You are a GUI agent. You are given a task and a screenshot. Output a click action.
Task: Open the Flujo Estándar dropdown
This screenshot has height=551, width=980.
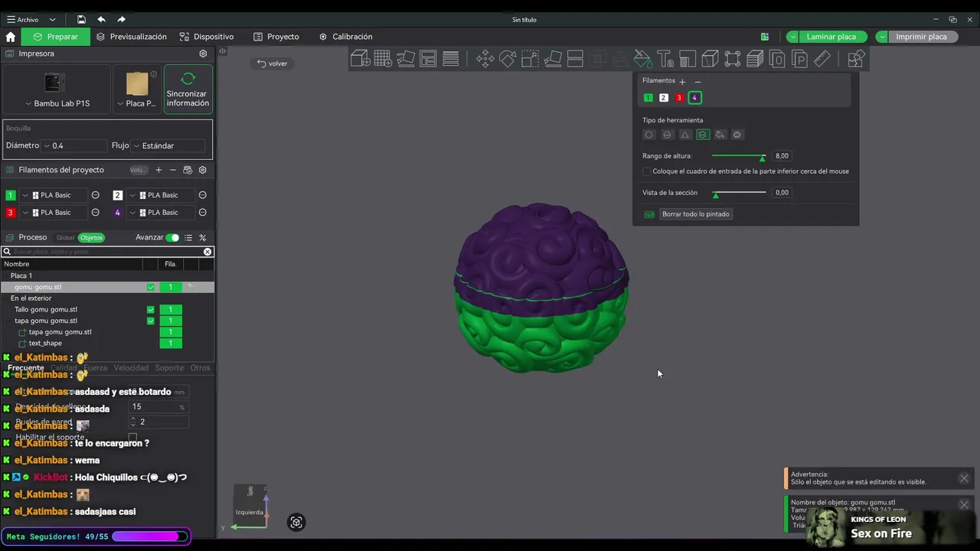(x=168, y=145)
